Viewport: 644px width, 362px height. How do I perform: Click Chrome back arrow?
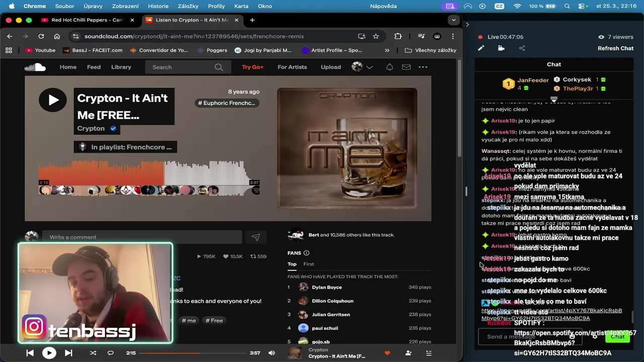[10, 36]
